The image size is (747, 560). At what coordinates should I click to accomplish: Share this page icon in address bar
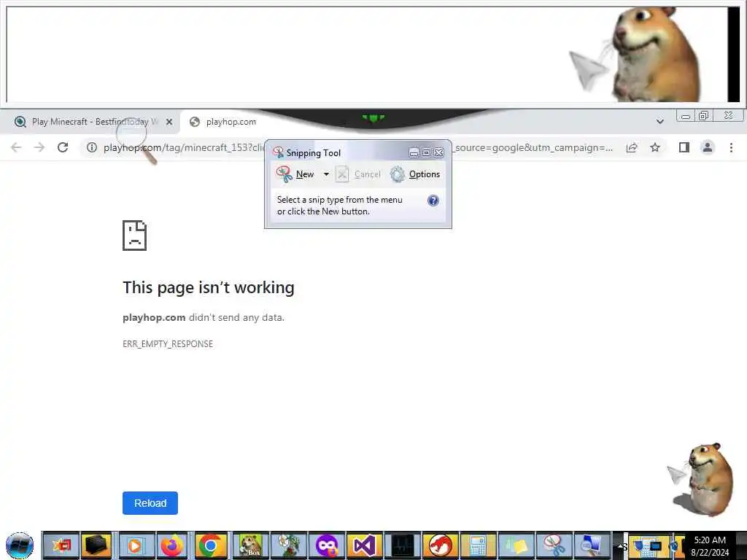[632, 147]
